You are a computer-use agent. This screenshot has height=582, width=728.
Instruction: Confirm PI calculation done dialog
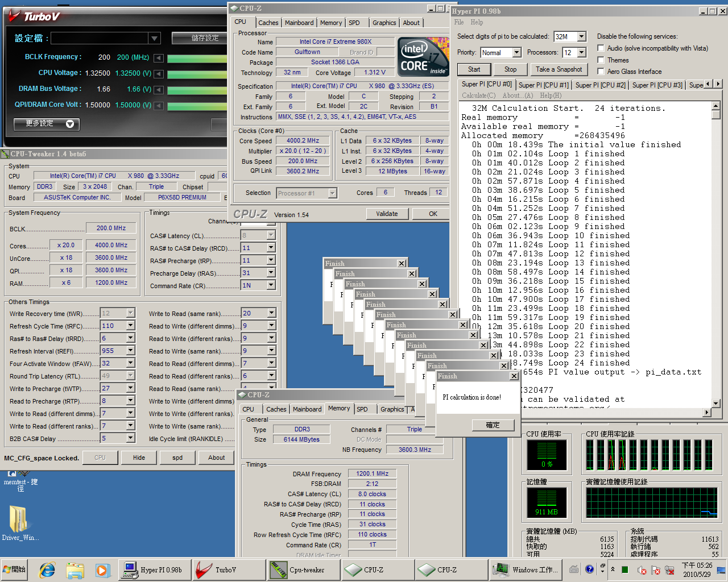click(x=493, y=425)
